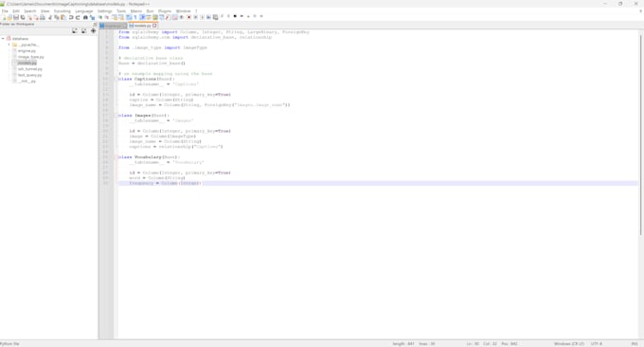Click the Replace toolbar icon
The height and width of the screenshot is (347, 644).
(92, 17)
